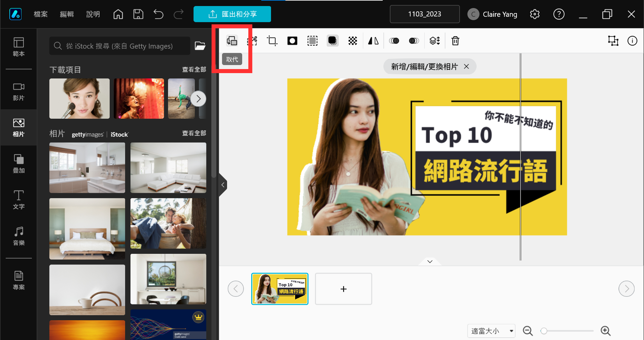Screen dimensions: 644x340
Task: Select the bedroom stock photo
Action: (87, 229)
